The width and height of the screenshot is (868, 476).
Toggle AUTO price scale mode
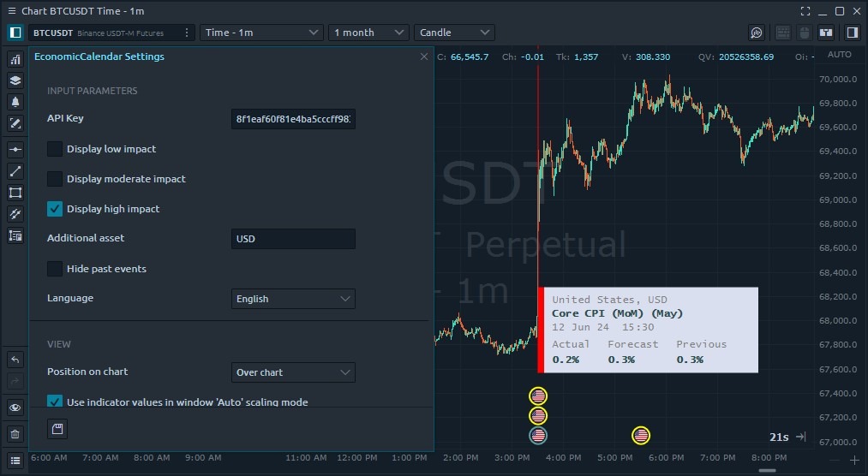tap(839, 54)
